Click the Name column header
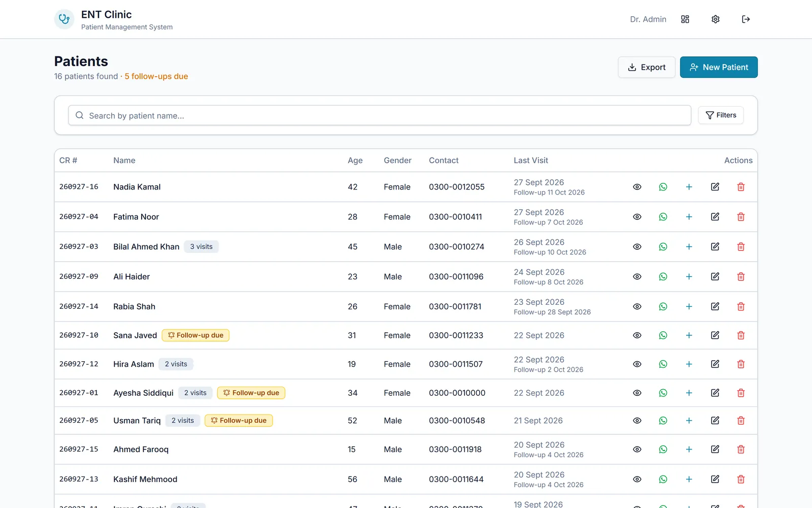 click(124, 161)
